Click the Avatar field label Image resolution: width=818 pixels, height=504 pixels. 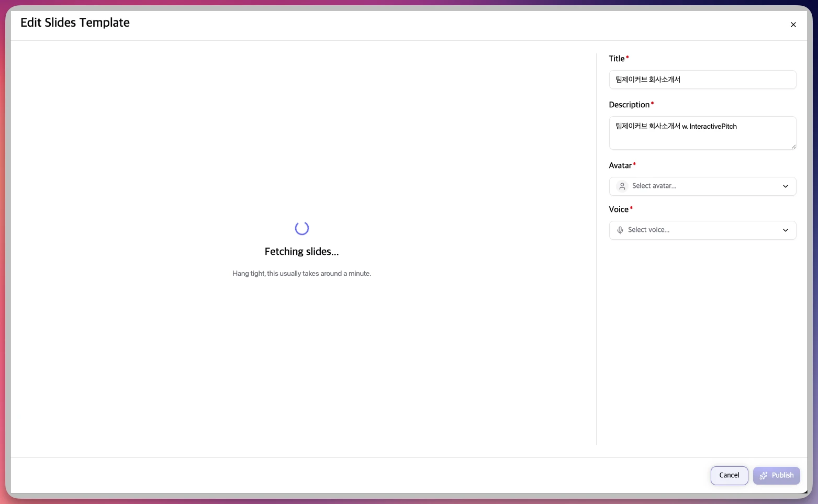point(620,165)
